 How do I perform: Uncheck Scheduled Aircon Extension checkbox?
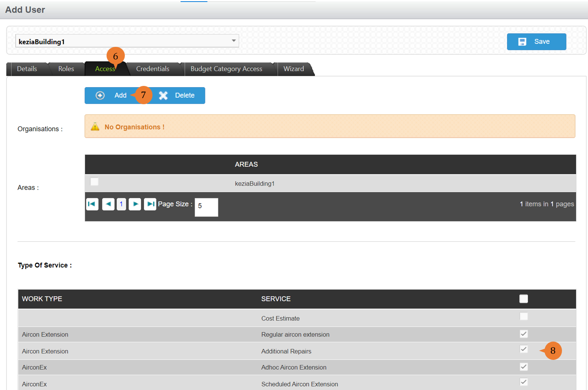pyautogui.click(x=524, y=382)
